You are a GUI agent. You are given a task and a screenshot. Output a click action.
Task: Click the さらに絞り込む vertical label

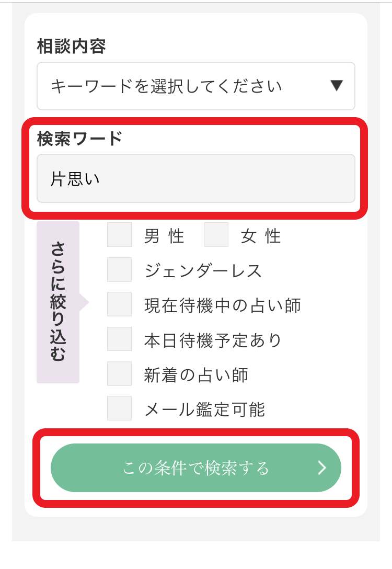[58, 302]
